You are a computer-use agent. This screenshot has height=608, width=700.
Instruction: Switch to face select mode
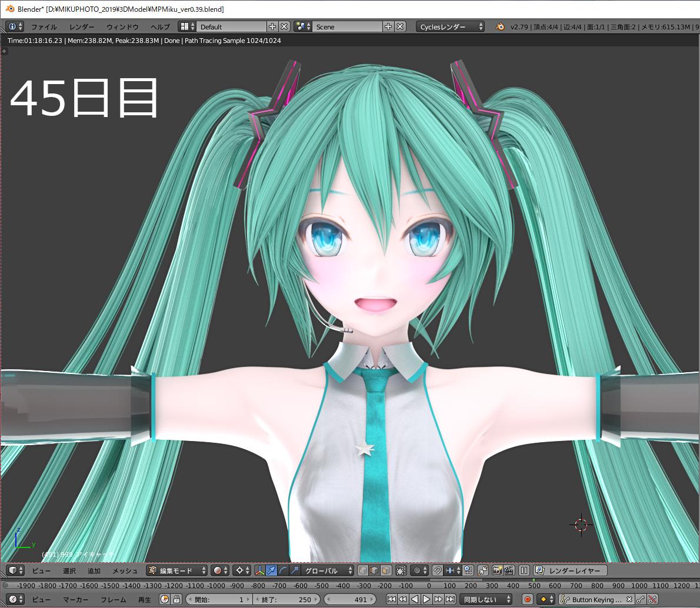pyautogui.click(x=386, y=570)
